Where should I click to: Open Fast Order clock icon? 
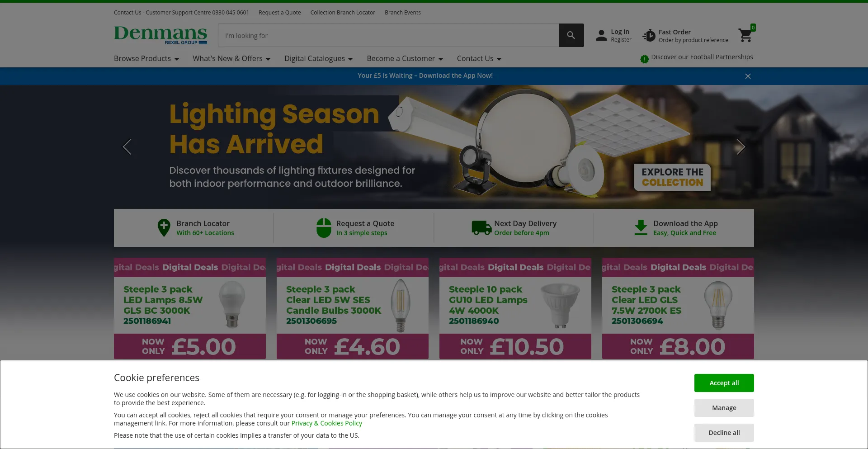[x=649, y=35]
